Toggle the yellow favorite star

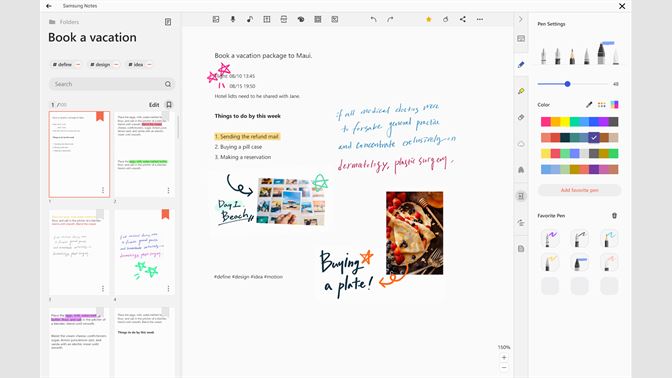point(429,19)
